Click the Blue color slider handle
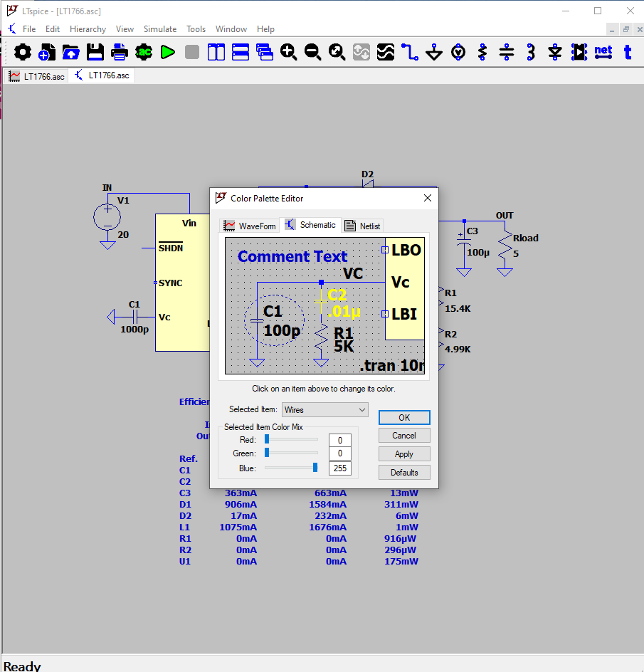The height and width of the screenshot is (672, 644). coord(315,468)
